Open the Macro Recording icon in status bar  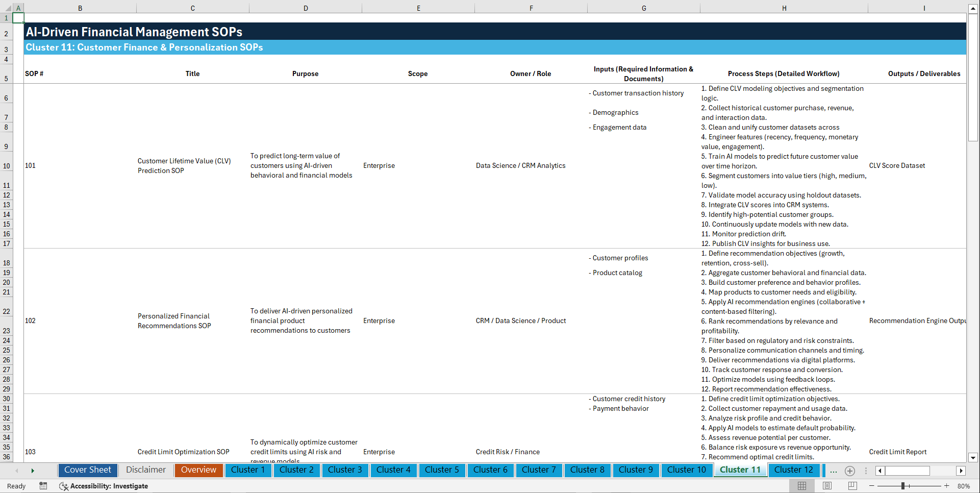(43, 486)
